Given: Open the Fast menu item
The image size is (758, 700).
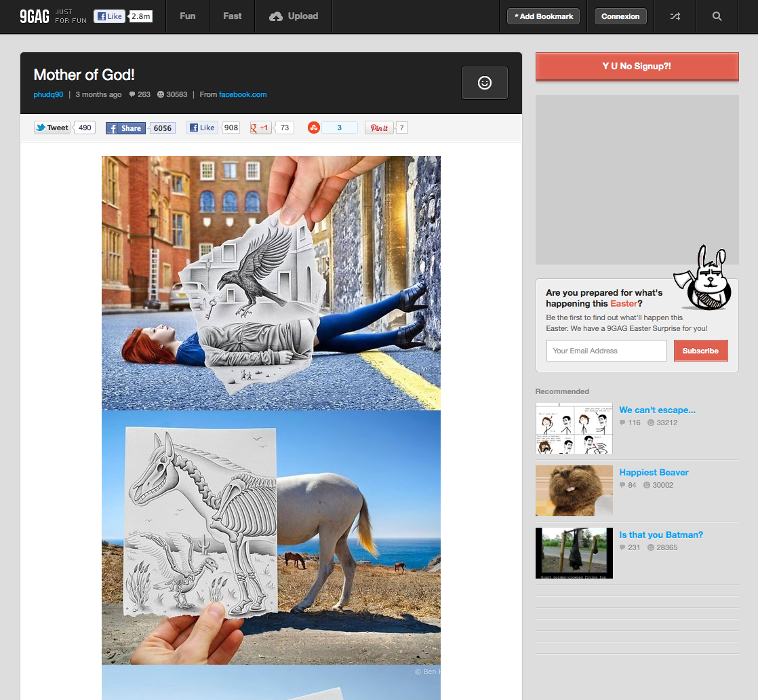Looking at the screenshot, I should click(232, 16).
